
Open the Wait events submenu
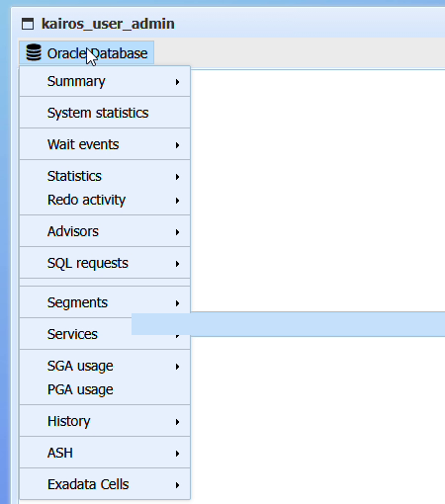click(x=105, y=144)
